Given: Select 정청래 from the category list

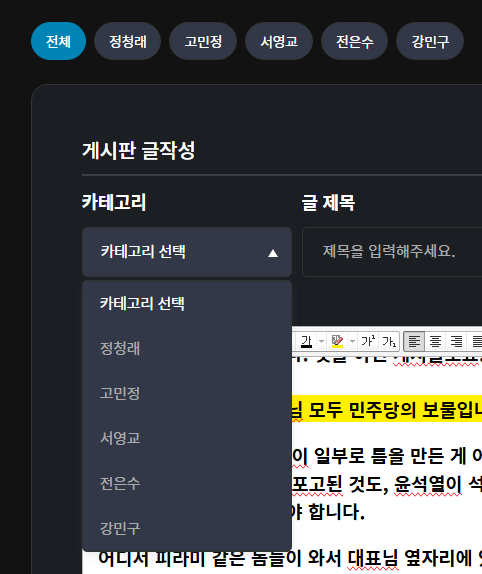Looking at the screenshot, I should click(x=187, y=348).
